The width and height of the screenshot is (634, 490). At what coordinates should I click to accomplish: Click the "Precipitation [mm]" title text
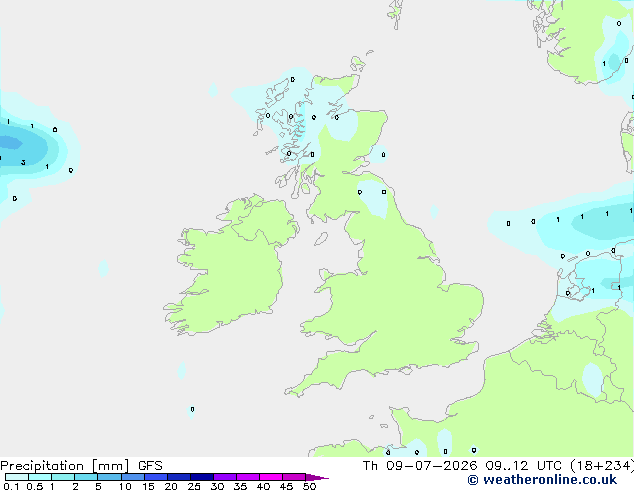point(65,466)
